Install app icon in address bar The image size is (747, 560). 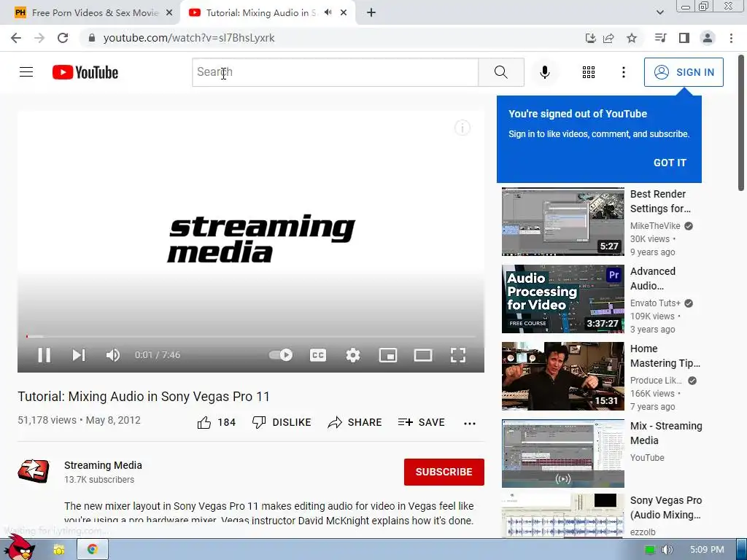click(x=590, y=38)
